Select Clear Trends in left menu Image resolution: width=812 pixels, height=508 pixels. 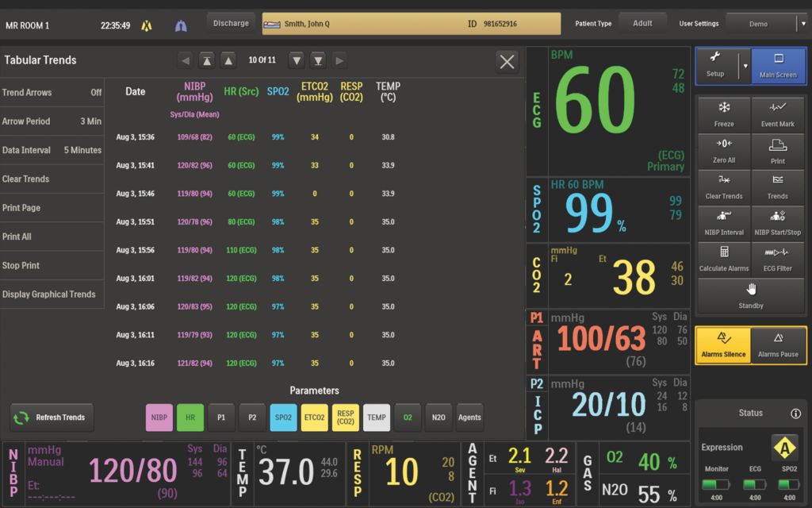pos(52,179)
